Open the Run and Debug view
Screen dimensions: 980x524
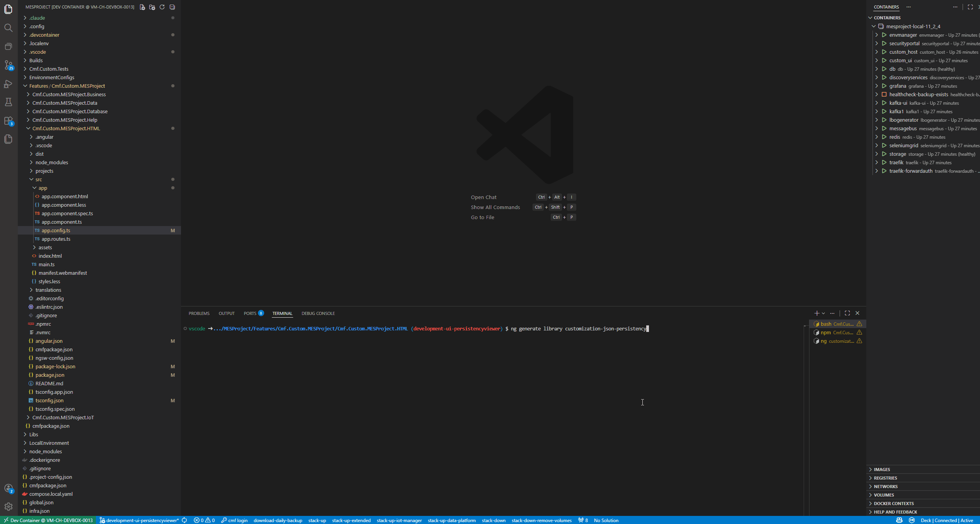(8, 84)
